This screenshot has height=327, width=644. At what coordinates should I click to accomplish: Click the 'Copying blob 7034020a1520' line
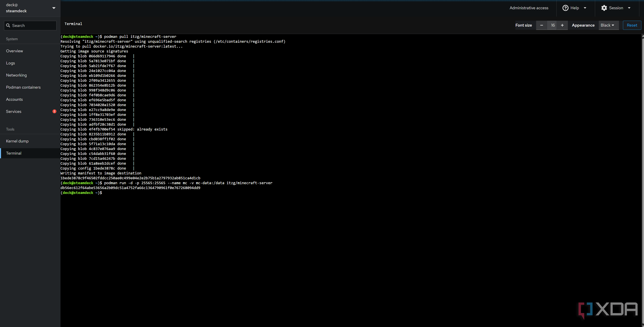[97, 105]
